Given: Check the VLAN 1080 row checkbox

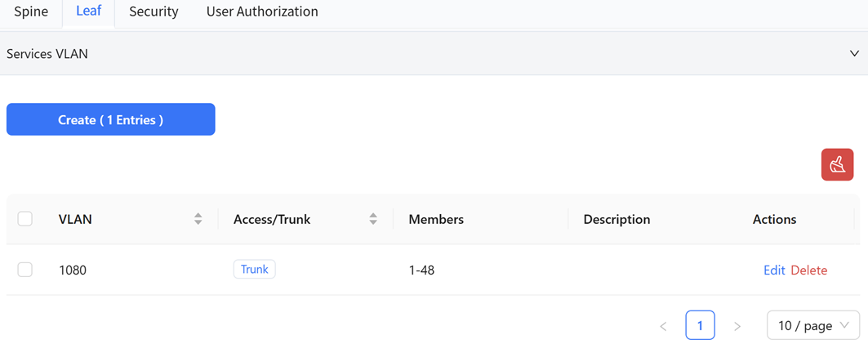Looking at the screenshot, I should [25, 270].
